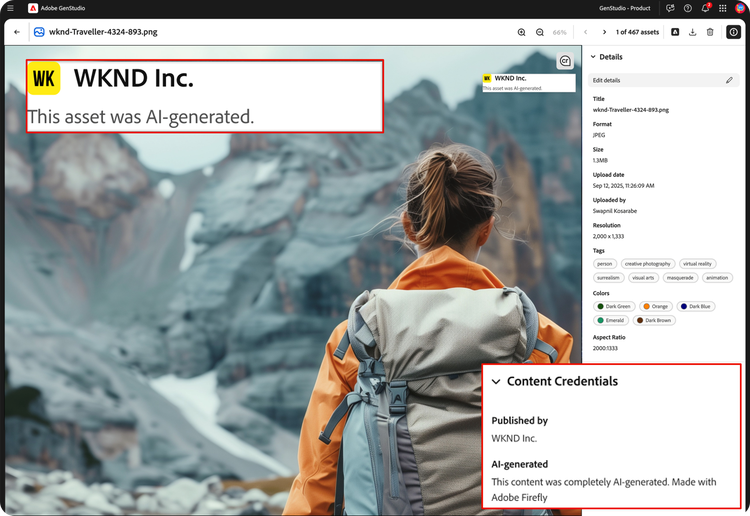
Task: Open the hamburger navigation menu
Action: click(x=10, y=8)
